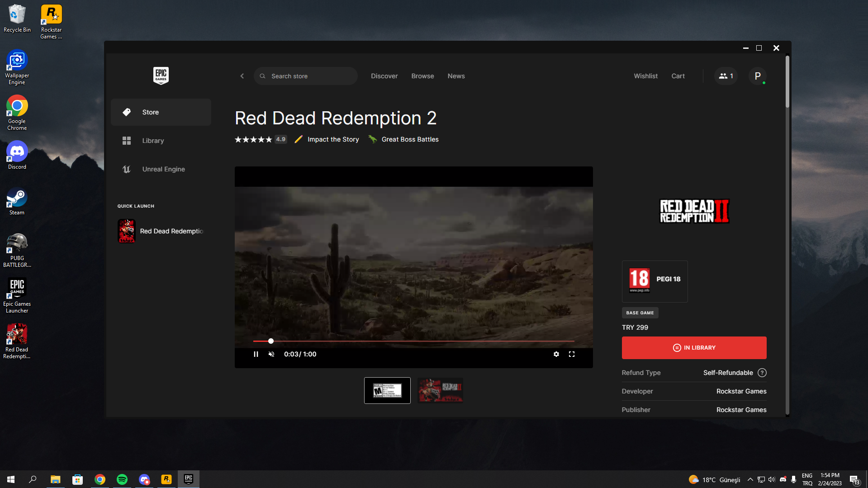This screenshot has height=488, width=868.
Task: Switch to the Discover tab
Action: [384, 76]
